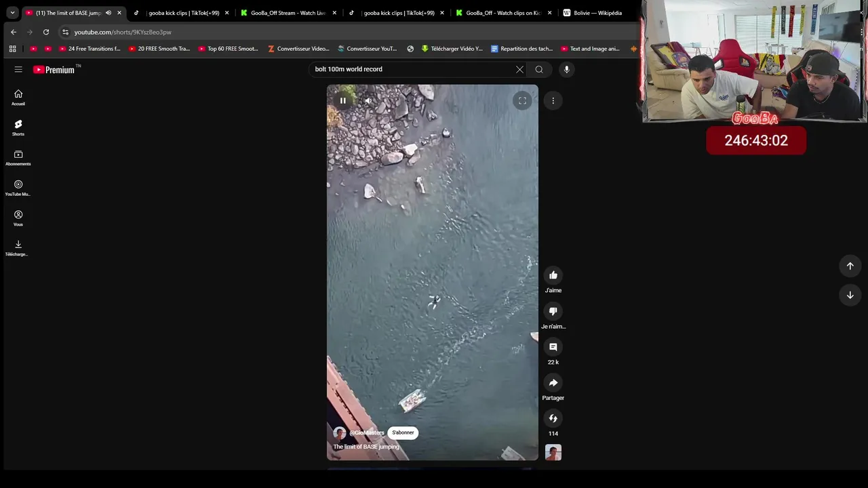Open Abonnements in the sidebar
Image resolution: width=868 pixels, height=488 pixels.
18,158
